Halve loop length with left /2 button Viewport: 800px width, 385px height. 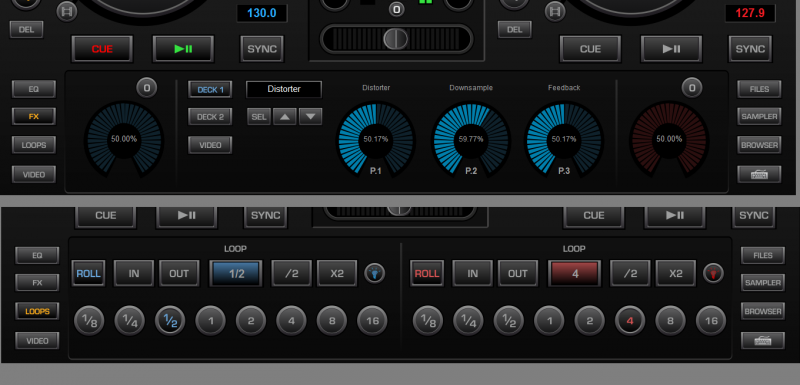(x=291, y=273)
